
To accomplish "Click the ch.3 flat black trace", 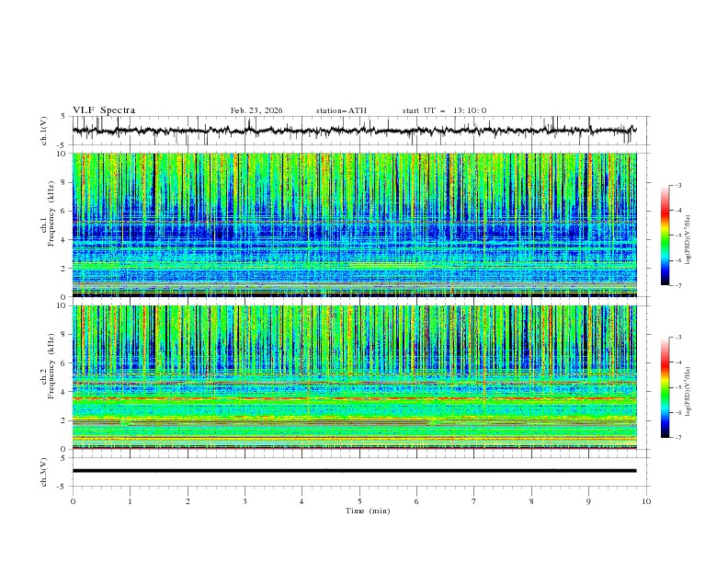I will [x=355, y=471].
